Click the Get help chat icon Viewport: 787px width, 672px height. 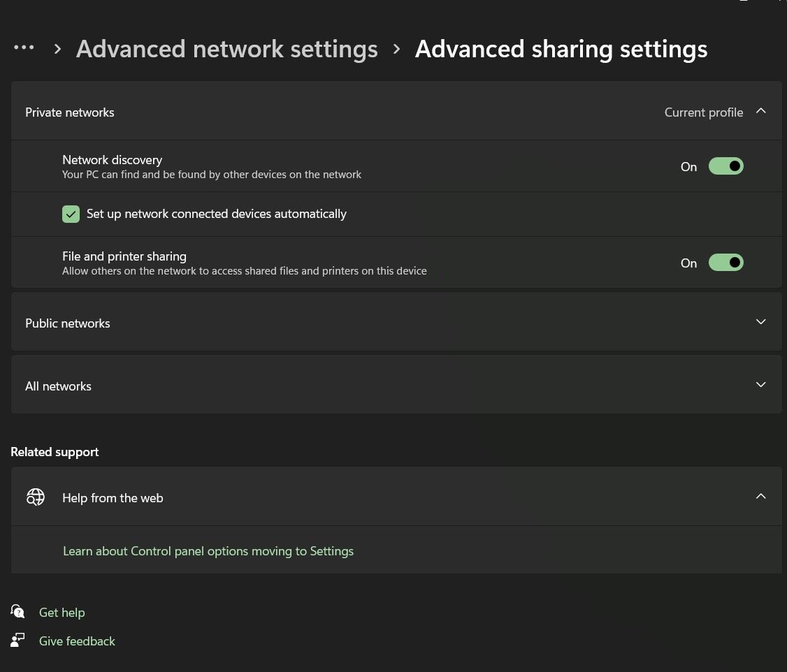(x=18, y=612)
